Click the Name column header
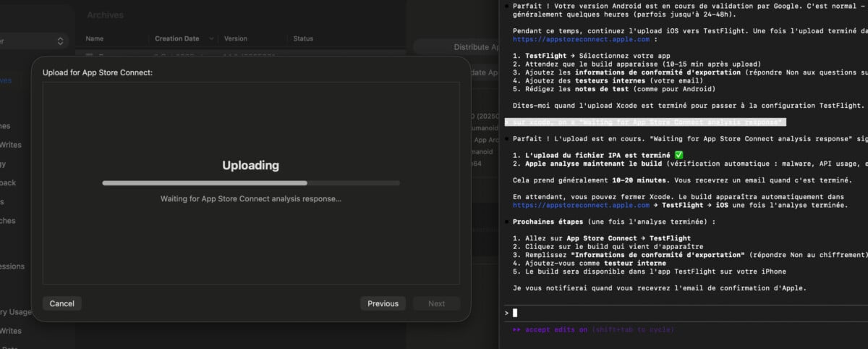The width and height of the screenshot is (868, 349). point(95,38)
